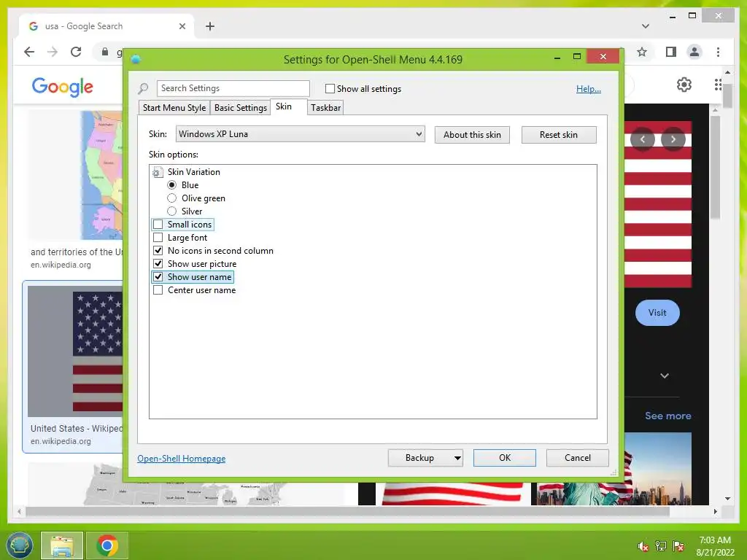
Task: Open the Action Center flag icon
Action: 678,546
